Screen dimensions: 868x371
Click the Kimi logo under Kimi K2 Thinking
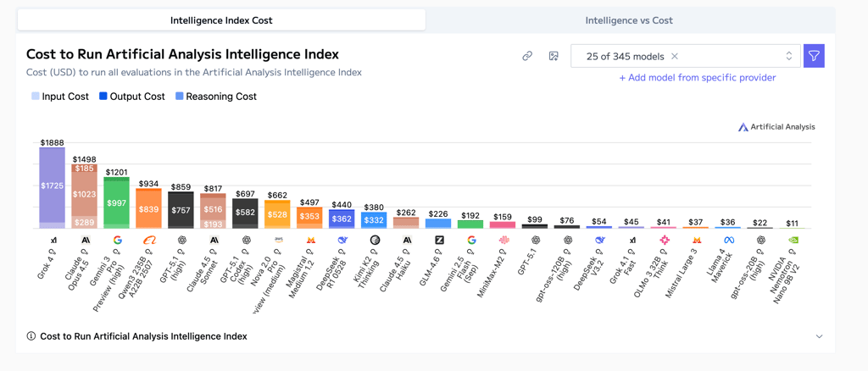pyautogui.click(x=375, y=240)
